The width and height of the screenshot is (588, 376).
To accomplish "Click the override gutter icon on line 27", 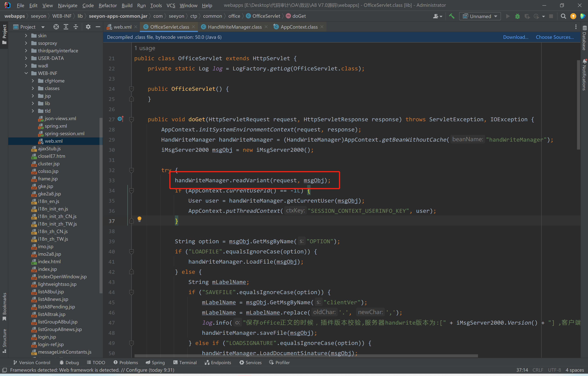I will [121, 119].
